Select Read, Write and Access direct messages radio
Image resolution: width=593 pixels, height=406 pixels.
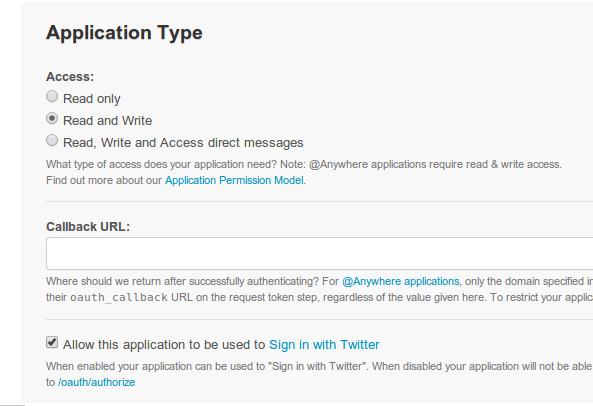52,140
